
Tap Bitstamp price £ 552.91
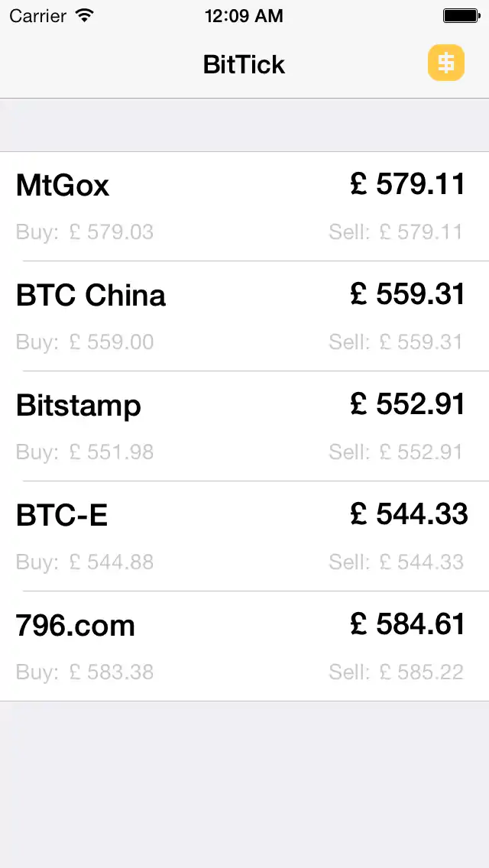408,404
